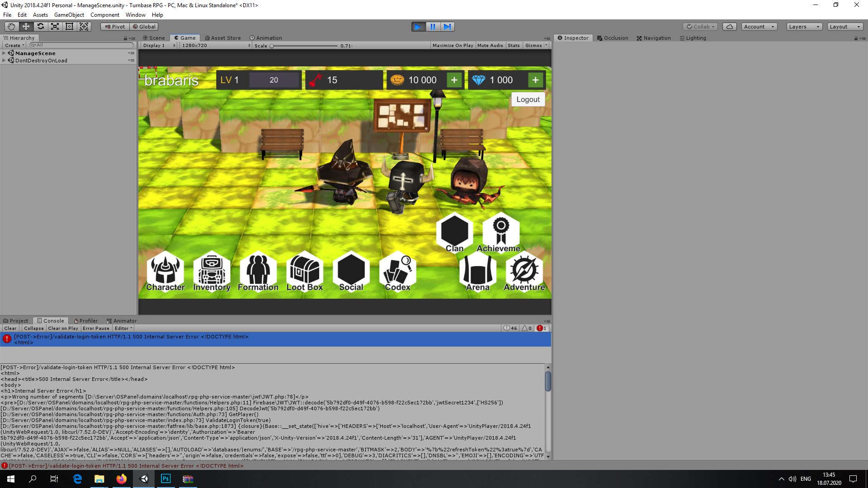Open the Layout dropdown
Image resolution: width=868 pixels, height=488 pixels.
[844, 26]
